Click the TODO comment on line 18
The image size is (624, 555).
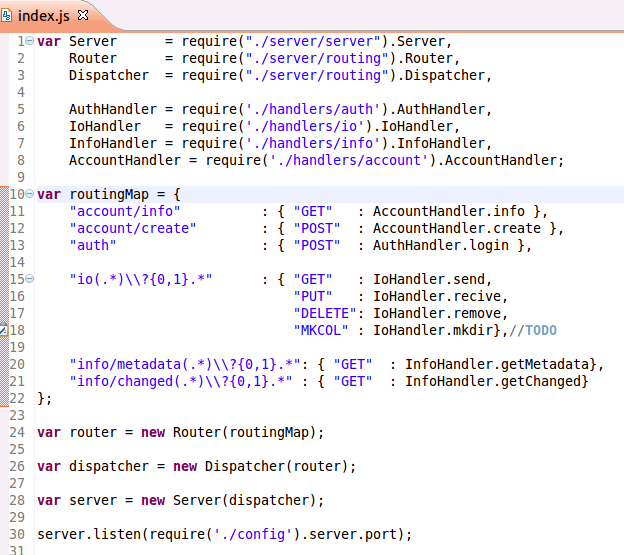pyautogui.click(x=540, y=330)
